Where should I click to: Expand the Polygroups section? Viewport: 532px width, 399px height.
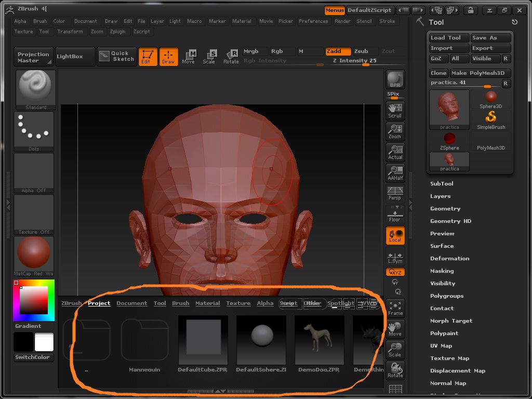446,296
